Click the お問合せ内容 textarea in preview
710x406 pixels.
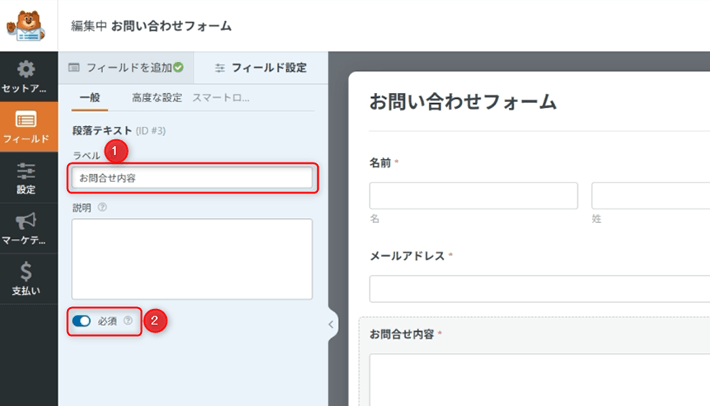pyautogui.click(x=539, y=380)
